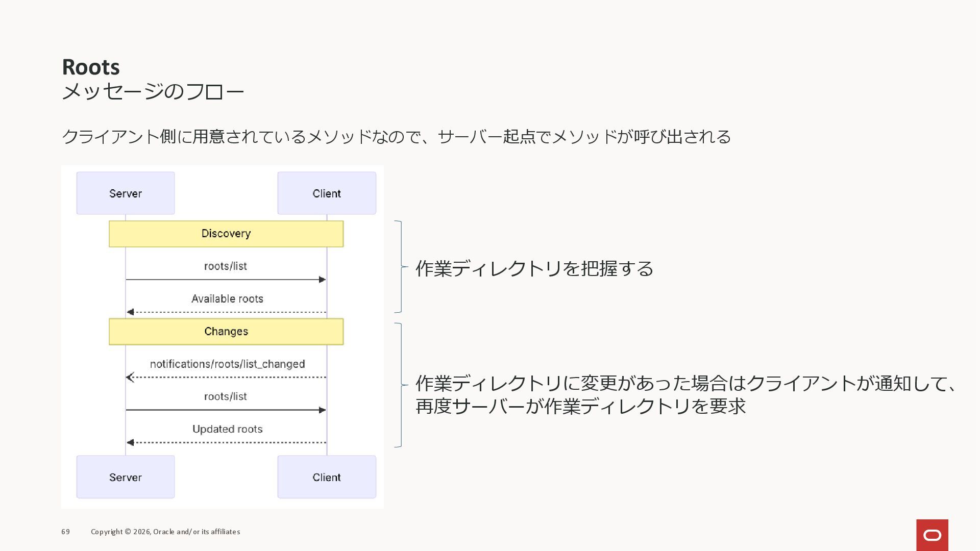Click the 再度サーバーが作業ディレクトリを要求 text line
This screenshot has width=980, height=551.
point(580,407)
